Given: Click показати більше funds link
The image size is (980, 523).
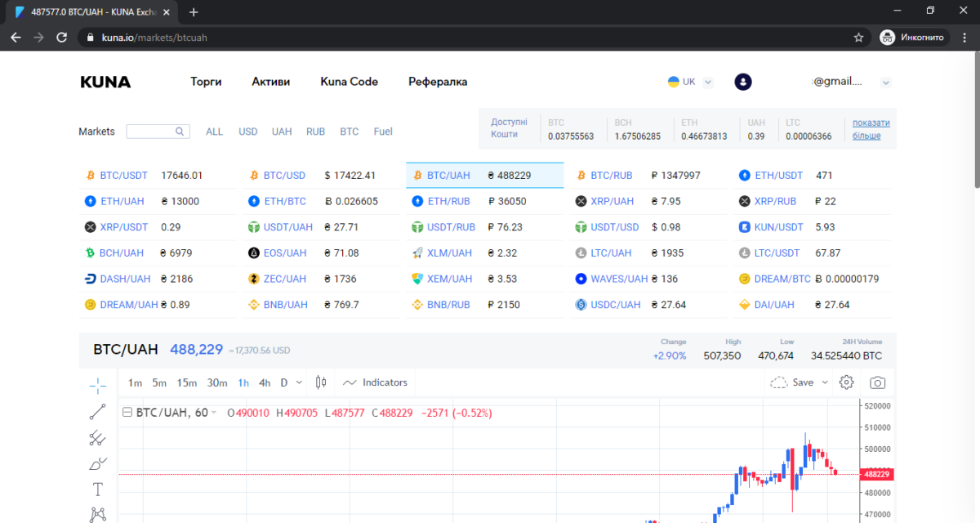Looking at the screenshot, I should click(x=871, y=129).
